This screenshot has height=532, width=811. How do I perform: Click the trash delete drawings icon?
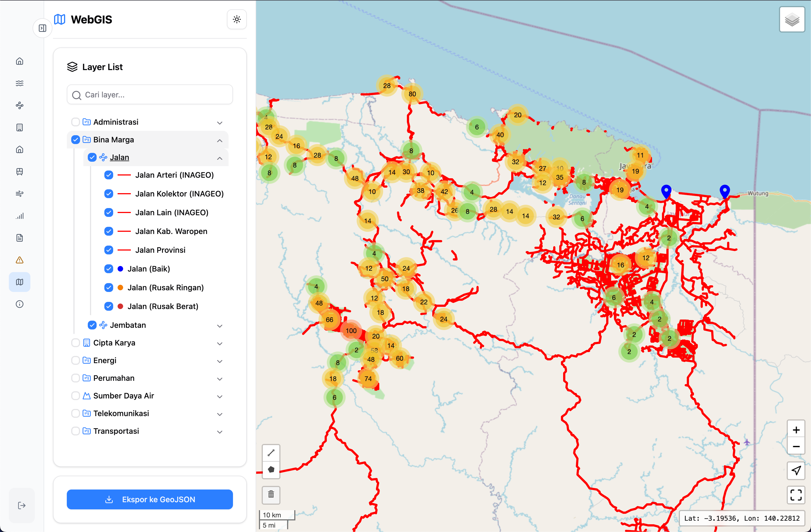click(271, 494)
